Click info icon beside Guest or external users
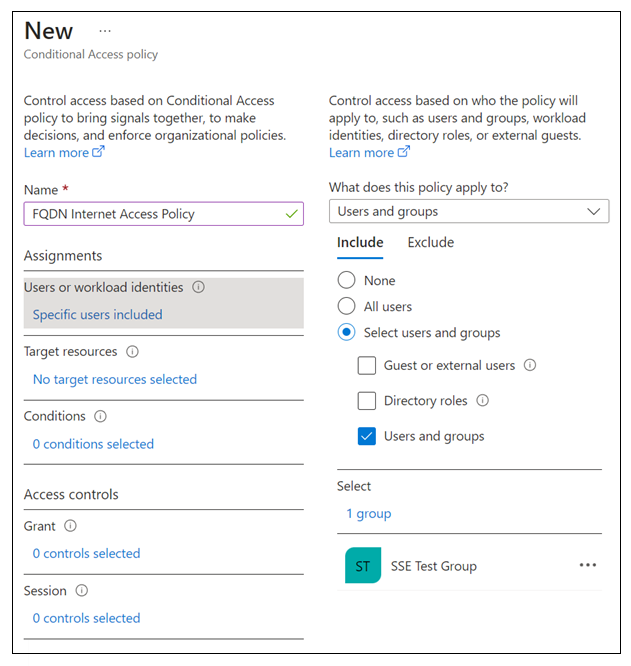 pos(530,365)
